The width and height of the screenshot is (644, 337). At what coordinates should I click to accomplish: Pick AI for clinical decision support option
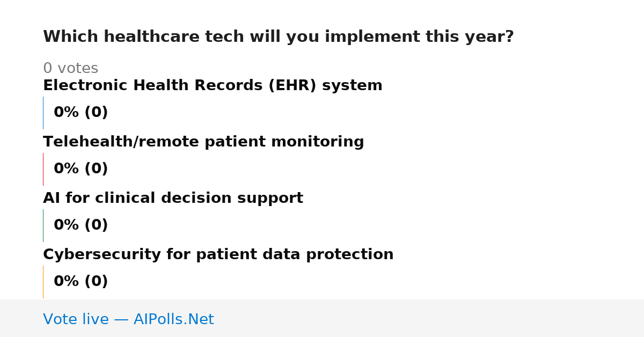[x=173, y=199]
